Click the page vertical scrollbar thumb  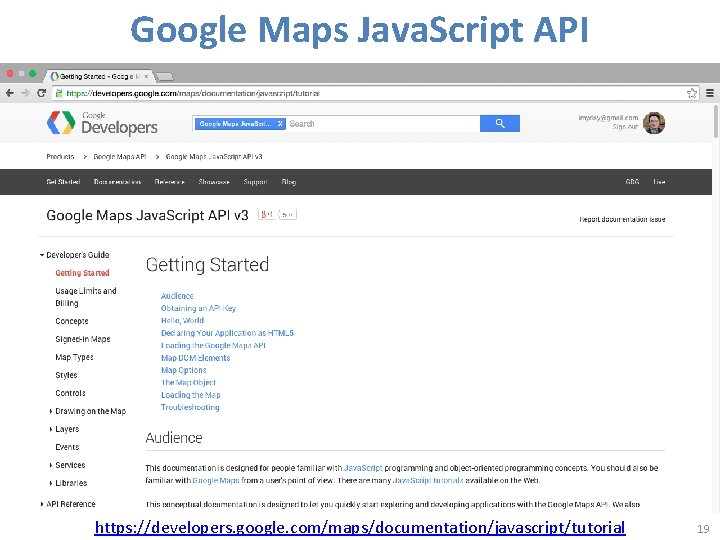click(x=716, y=122)
